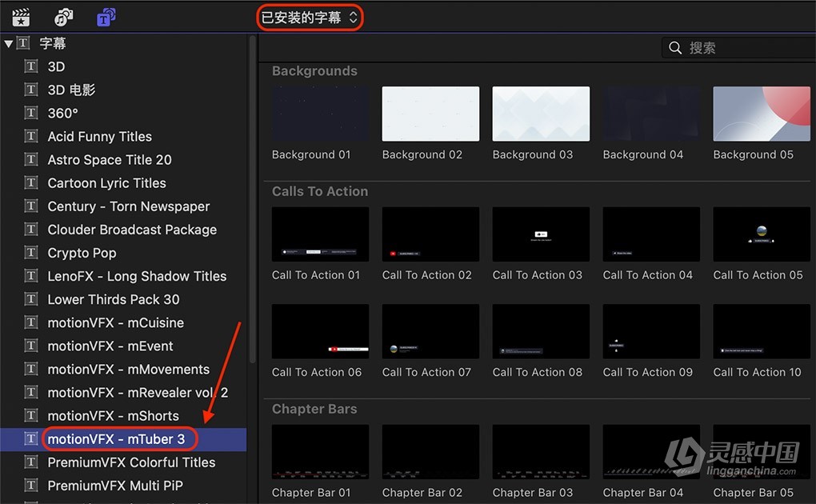
Task: Select the Chapter Bar 05 thumbnail
Action: [762, 452]
